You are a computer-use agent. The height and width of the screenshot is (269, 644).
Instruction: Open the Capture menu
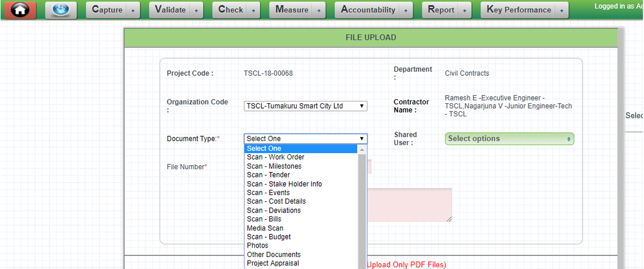click(x=107, y=10)
